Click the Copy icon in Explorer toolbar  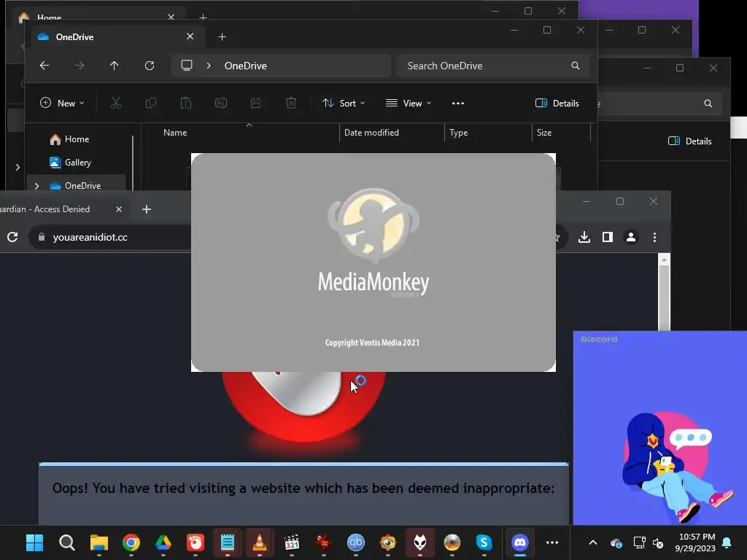[150, 104]
